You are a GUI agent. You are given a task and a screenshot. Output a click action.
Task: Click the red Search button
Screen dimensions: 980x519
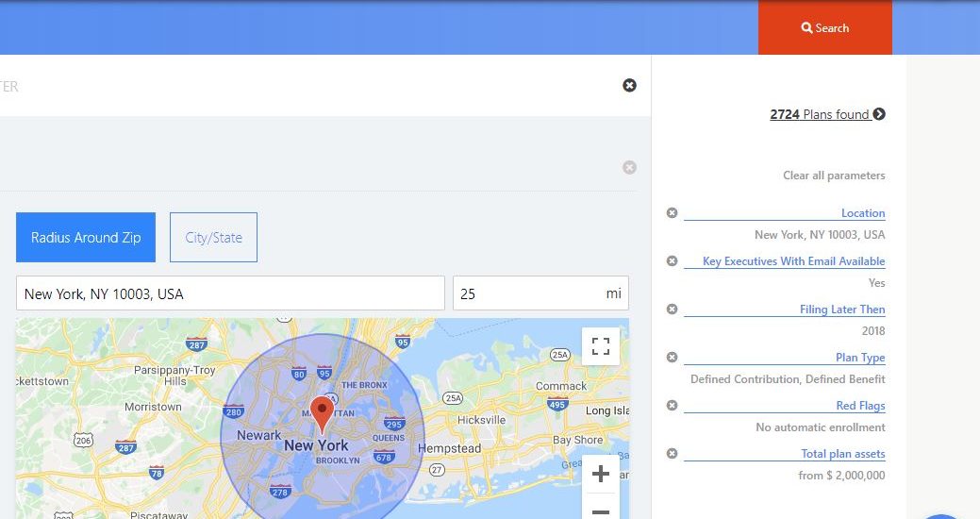pyautogui.click(x=824, y=27)
